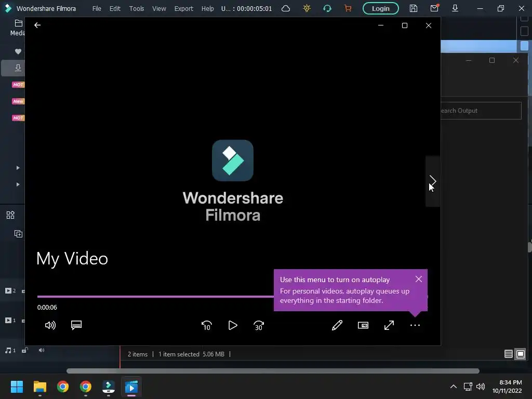
Task: Open the Windows Start menu
Action: (x=17, y=387)
